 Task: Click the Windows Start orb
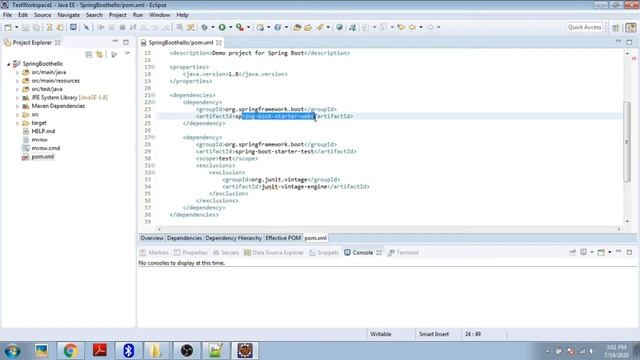(12, 351)
